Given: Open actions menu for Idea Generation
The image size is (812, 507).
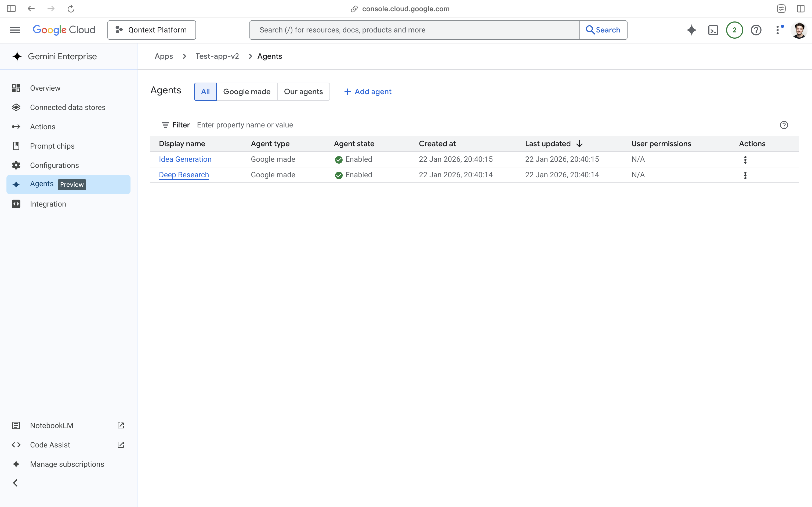Looking at the screenshot, I should pos(745,160).
